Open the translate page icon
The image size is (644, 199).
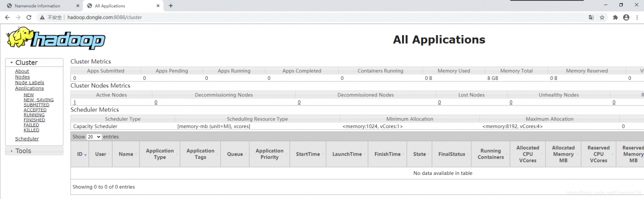pos(591,17)
